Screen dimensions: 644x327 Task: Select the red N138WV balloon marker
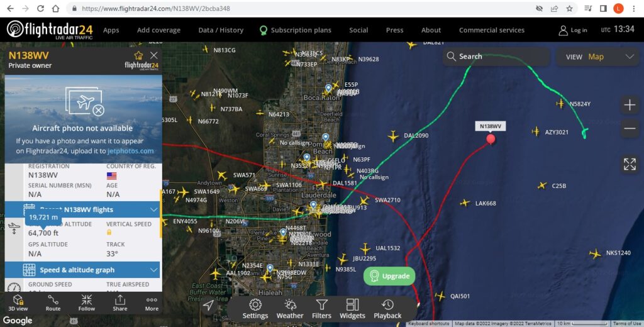[x=491, y=139]
